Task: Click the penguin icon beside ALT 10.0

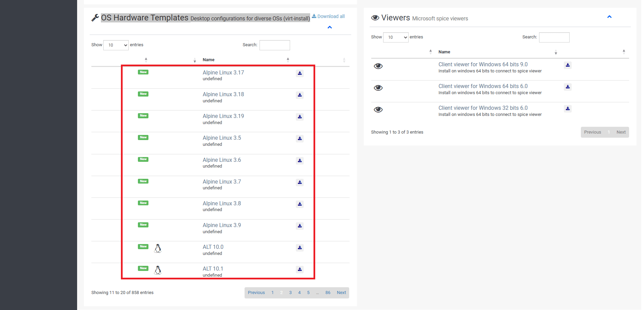Action: pyautogui.click(x=158, y=248)
